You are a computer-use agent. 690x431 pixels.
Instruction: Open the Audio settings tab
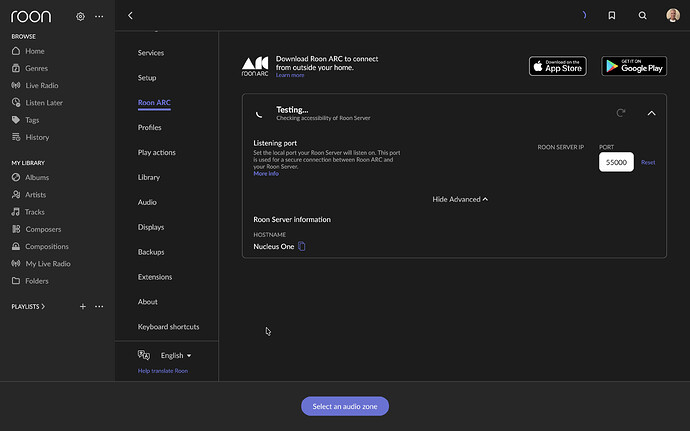point(147,202)
